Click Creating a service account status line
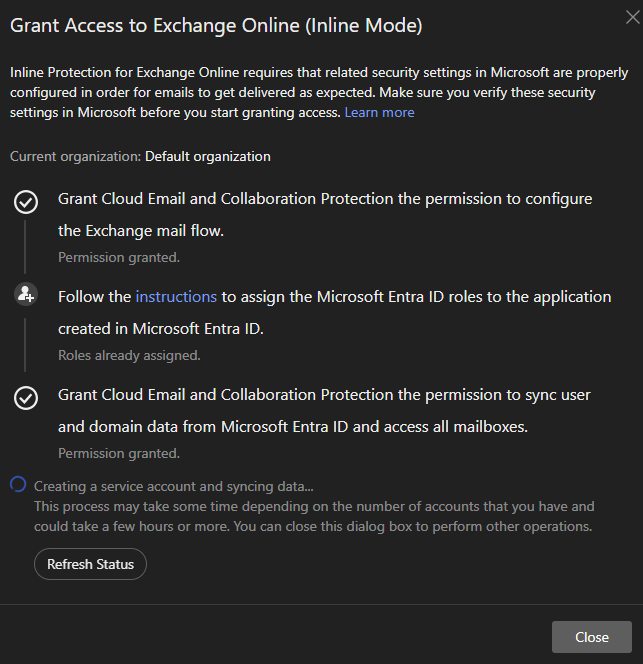643x664 pixels. click(174, 486)
